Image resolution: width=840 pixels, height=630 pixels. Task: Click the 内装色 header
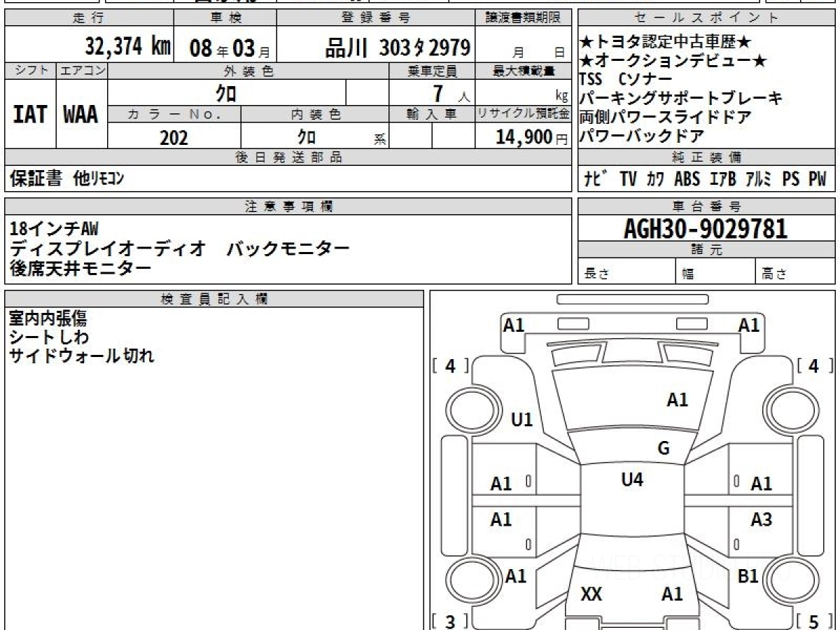point(315,115)
